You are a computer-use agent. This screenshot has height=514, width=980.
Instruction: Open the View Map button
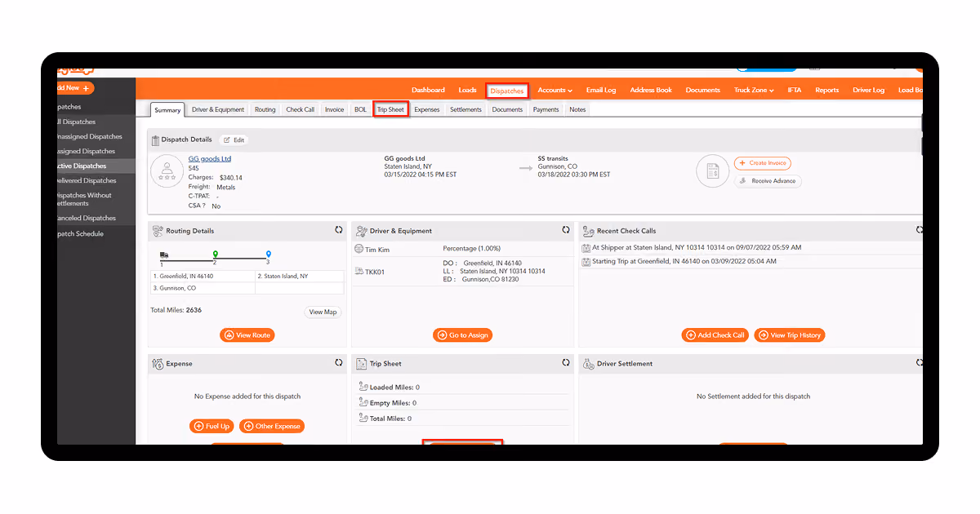(323, 312)
